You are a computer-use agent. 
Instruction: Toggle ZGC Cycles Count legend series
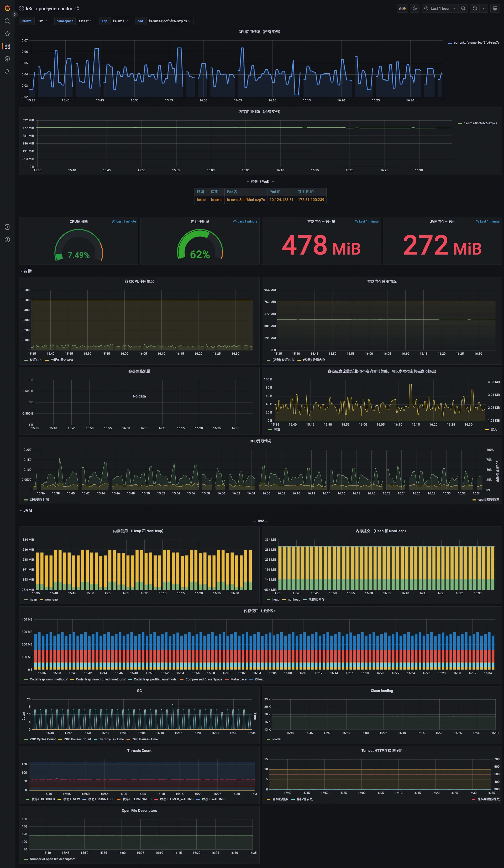pos(42,739)
